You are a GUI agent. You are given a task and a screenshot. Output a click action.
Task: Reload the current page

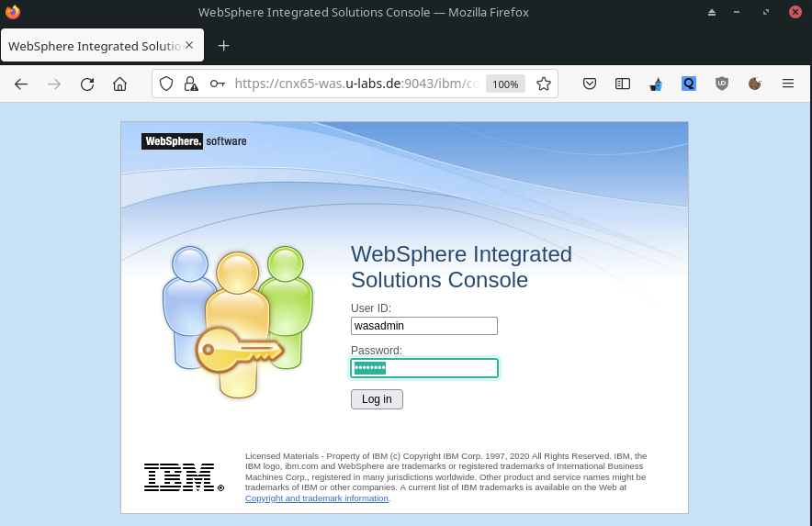point(87,84)
